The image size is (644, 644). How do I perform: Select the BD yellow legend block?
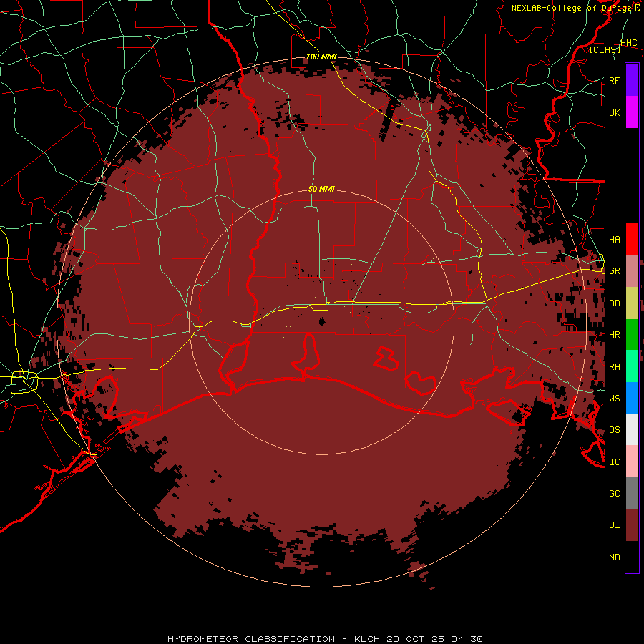point(632,303)
